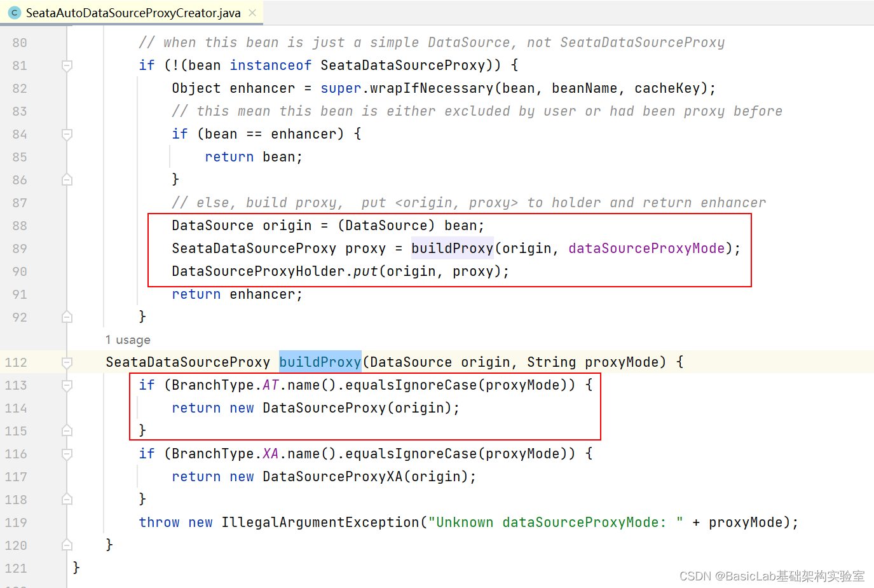
Task: Click dataSourceProxyMode field on line 89
Action: click(646, 249)
